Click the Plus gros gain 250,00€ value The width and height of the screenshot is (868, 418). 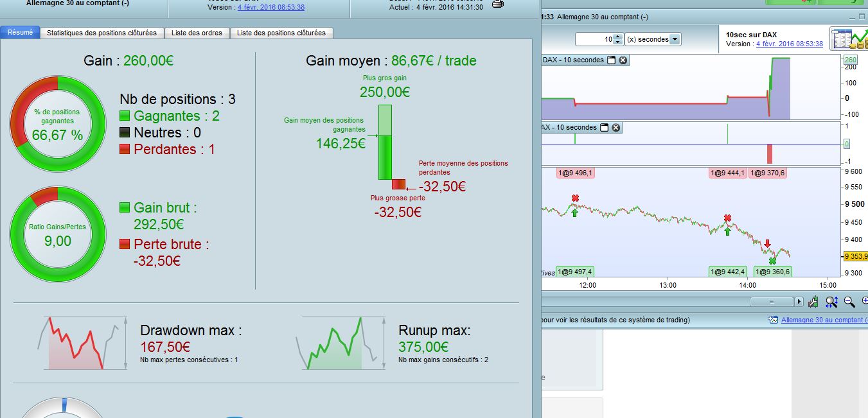[384, 92]
